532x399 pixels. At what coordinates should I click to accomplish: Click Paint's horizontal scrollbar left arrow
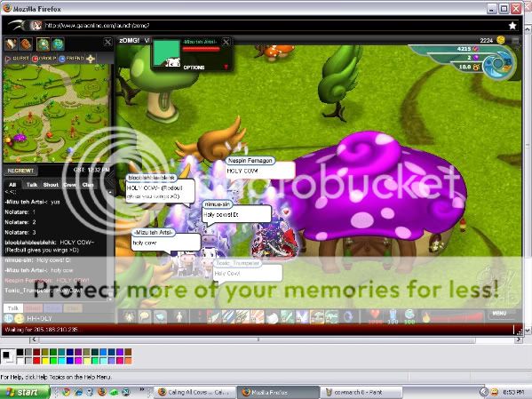pyautogui.click(x=33, y=339)
